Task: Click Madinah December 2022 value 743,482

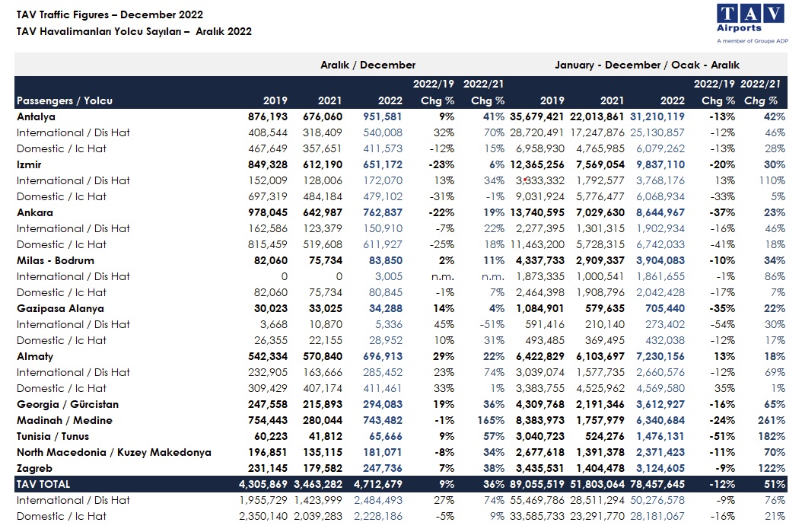Action: click(383, 420)
